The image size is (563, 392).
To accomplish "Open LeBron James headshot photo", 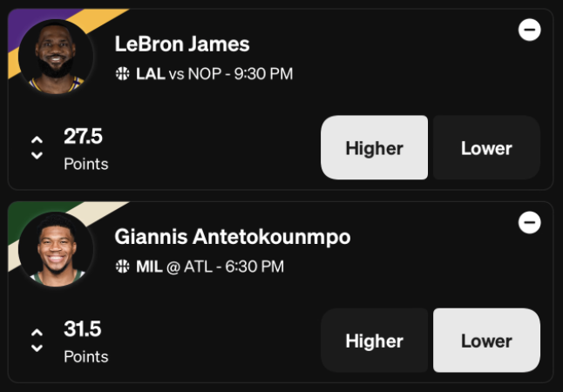I will click(56, 57).
